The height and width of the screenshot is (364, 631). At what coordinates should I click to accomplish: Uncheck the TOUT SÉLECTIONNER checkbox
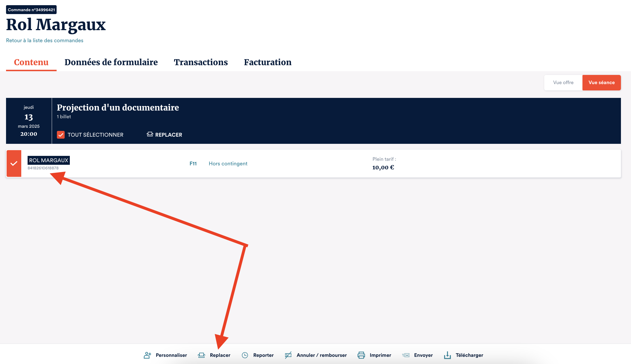tap(61, 135)
